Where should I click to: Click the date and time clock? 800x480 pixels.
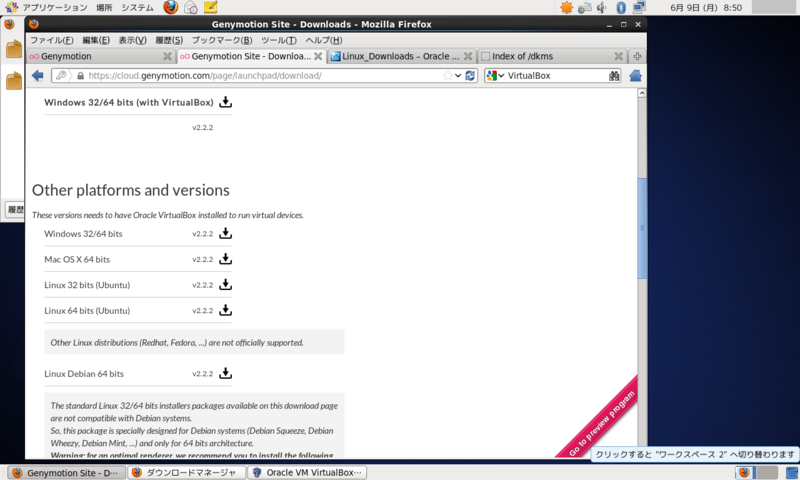(706, 8)
